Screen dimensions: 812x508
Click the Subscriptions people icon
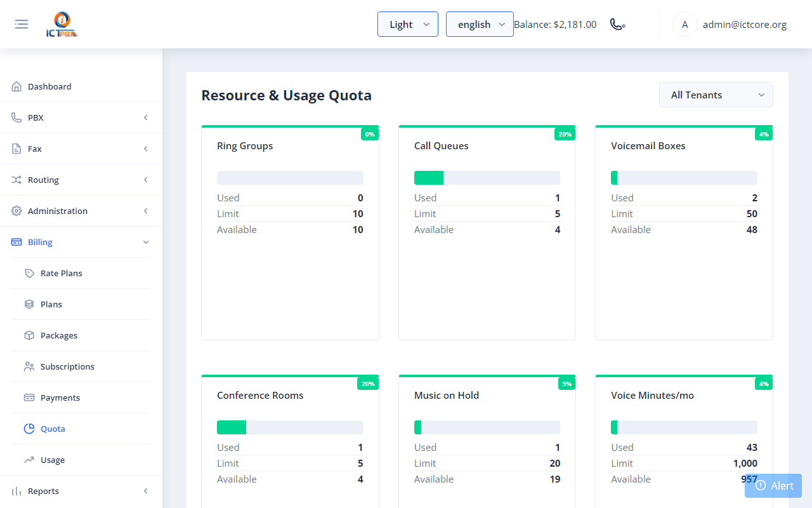pyautogui.click(x=29, y=366)
